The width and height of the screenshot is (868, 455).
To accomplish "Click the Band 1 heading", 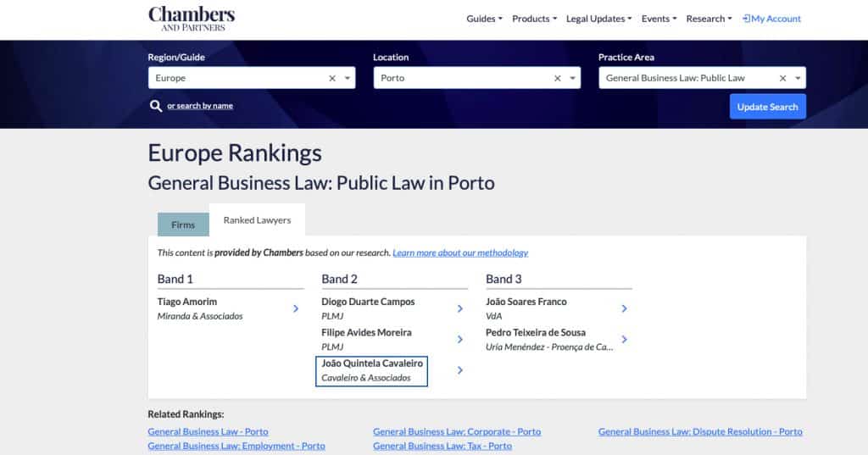I will (x=175, y=279).
